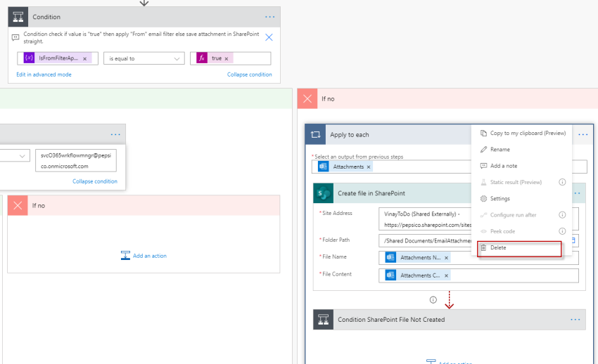Open the 'is equal to' operator dropdown

[x=144, y=58]
